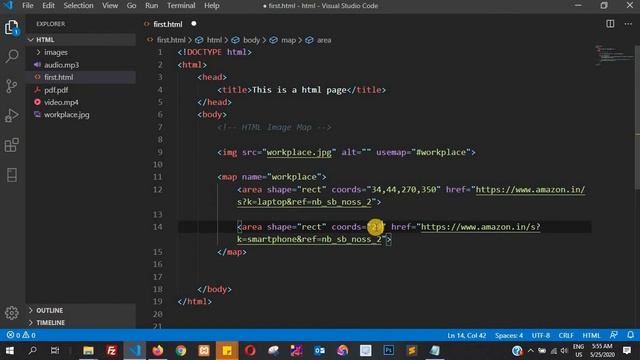This screenshot has width=640, height=360.
Task: Open notifications bell in status bar
Action: click(631, 335)
